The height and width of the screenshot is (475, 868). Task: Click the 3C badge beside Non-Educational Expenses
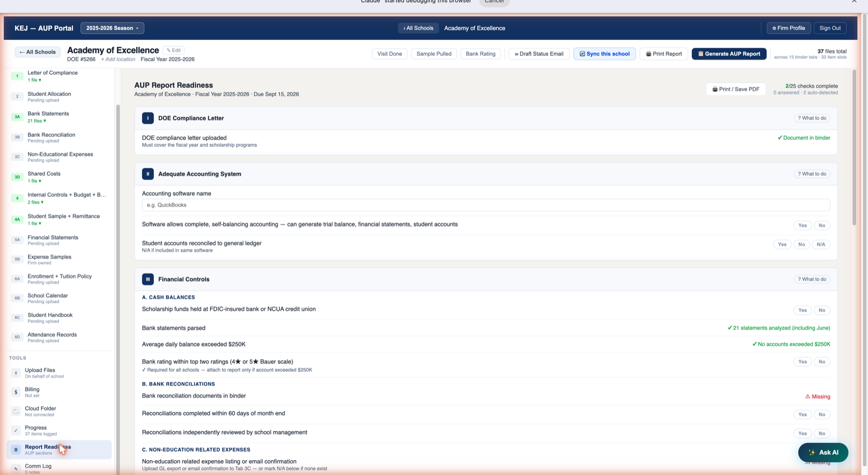coord(17,157)
